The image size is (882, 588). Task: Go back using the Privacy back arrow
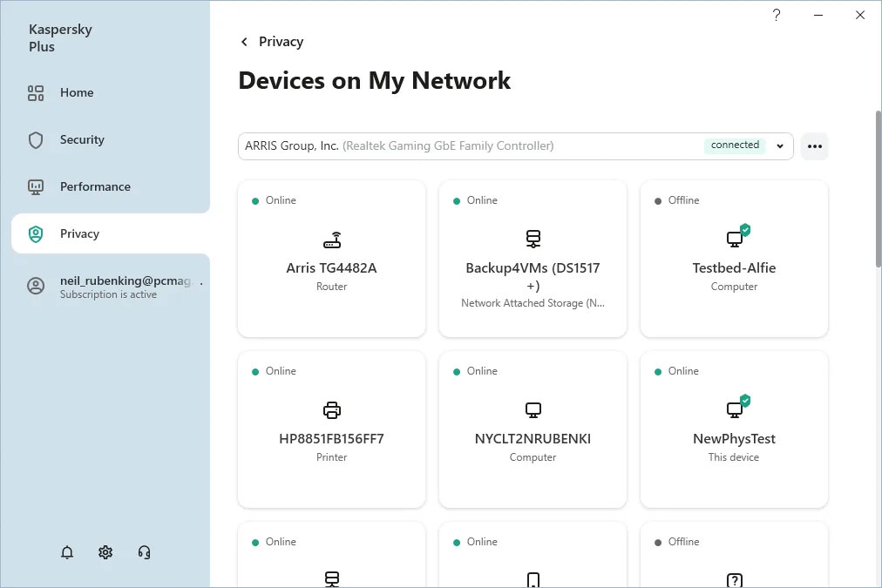pos(244,42)
